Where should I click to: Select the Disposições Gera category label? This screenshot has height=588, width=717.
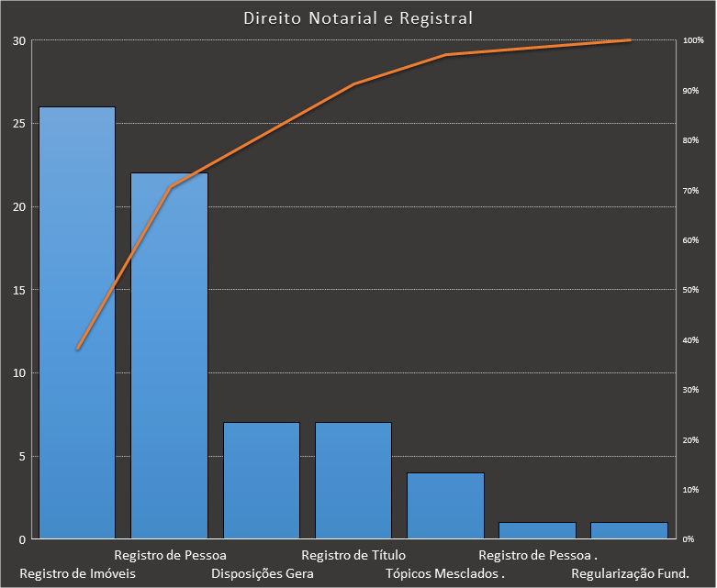pyautogui.click(x=263, y=573)
